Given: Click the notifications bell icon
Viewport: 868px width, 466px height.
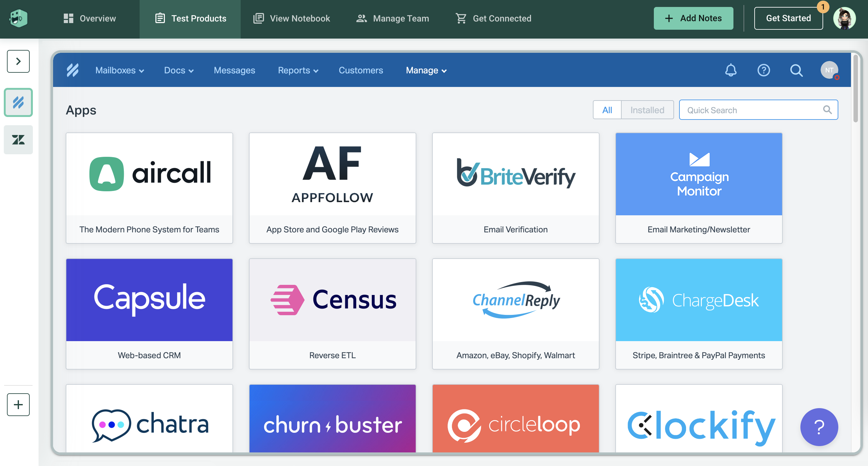Looking at the screenshot, I should click(731, 70).
